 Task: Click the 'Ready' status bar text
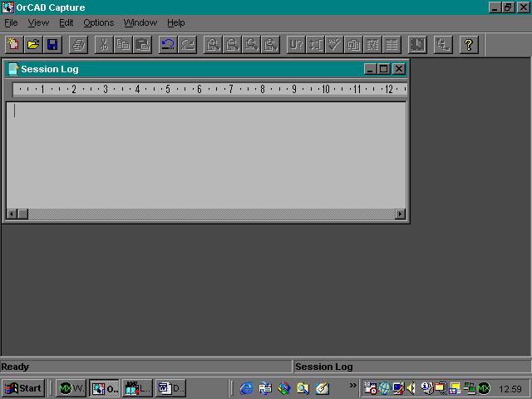15,367
